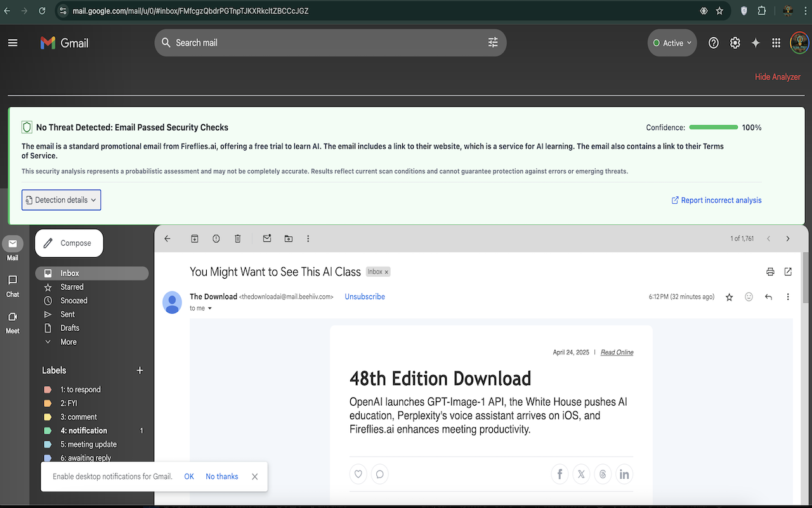The image size is (812, 508).
Task: Like the newsletter with heart icon
Action: point(358,474)
